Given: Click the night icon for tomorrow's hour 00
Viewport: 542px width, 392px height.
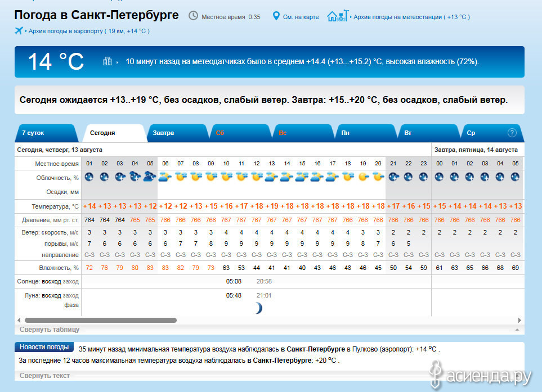Looking at the screenshot, I should (x=440, y=177).
